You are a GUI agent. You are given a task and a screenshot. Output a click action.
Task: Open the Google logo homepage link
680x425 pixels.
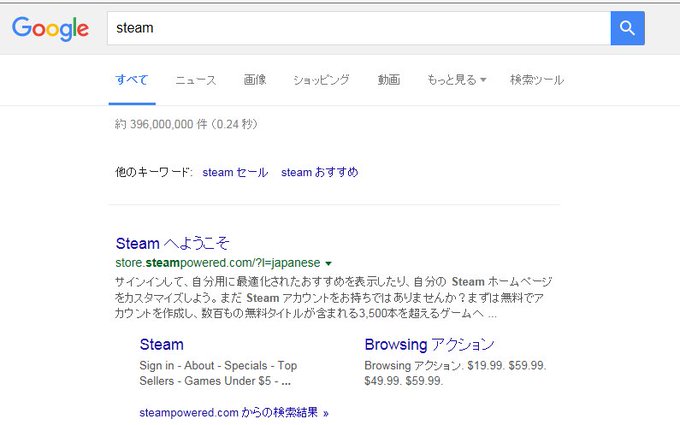tap(50, 29)
